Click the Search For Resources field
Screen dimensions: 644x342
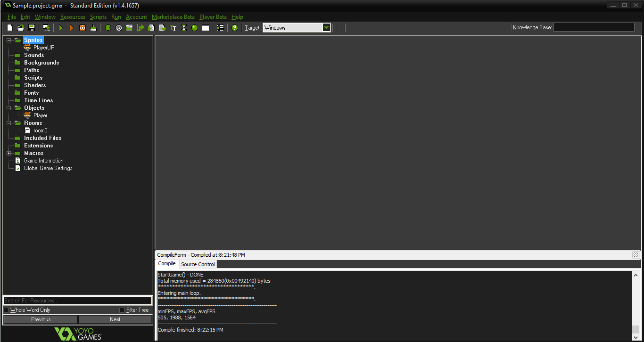78,301
